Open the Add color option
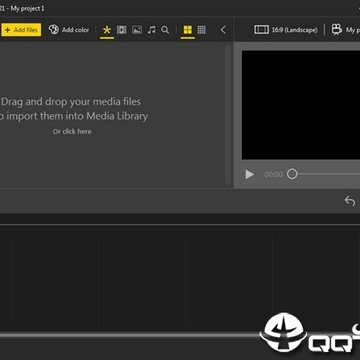Screen dimensions: 360x360 tap(69, 30)
